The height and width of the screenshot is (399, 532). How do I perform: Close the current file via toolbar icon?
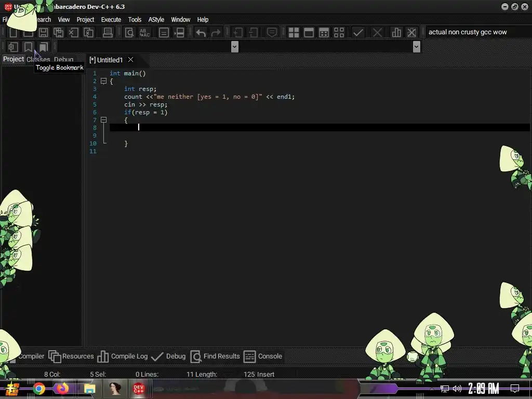[x=73, y=33]
